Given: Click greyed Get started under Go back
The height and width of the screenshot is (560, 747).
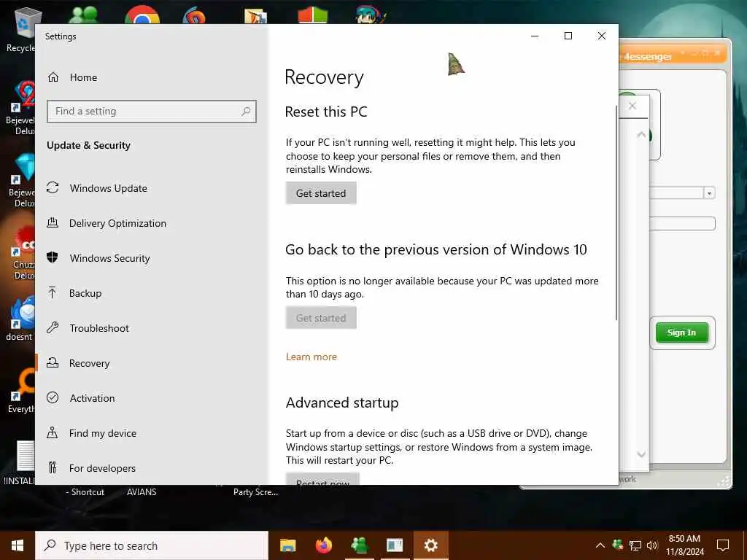Looking at the screenshot, I should click(321, 318).
